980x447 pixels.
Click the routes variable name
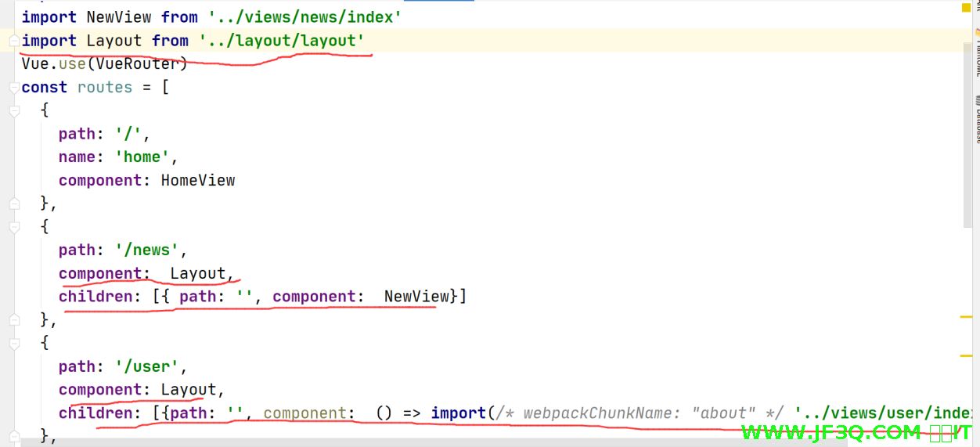point(105,88)
